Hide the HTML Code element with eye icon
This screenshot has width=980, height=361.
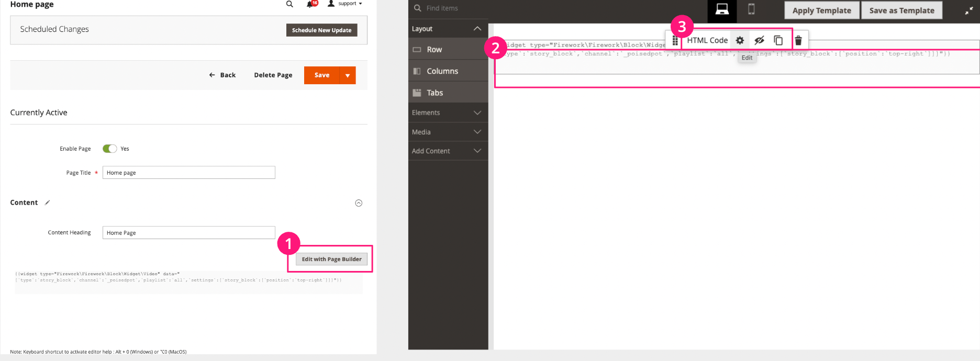[x=759, y=40]
